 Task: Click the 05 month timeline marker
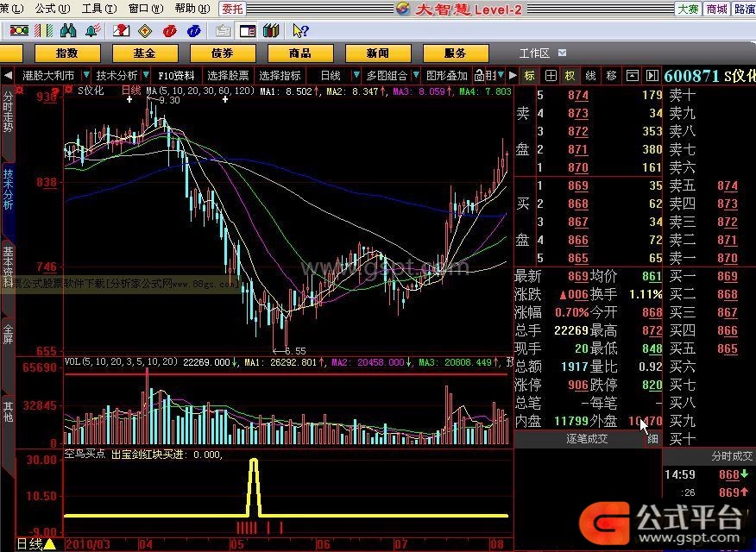point(236,545)
